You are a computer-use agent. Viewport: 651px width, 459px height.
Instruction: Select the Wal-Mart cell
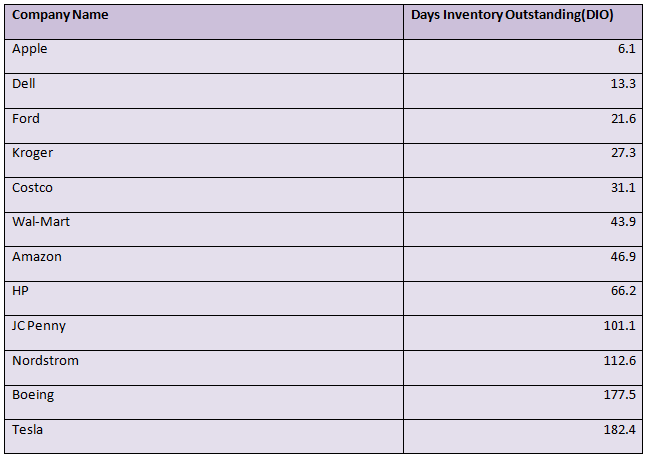204,229
